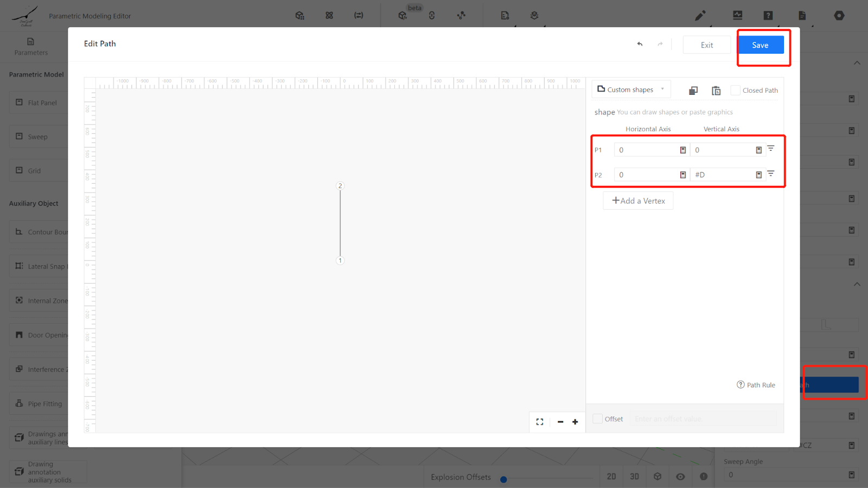Select vertex 1 on the canvas
868x488 pixels.
click(340, 260)
